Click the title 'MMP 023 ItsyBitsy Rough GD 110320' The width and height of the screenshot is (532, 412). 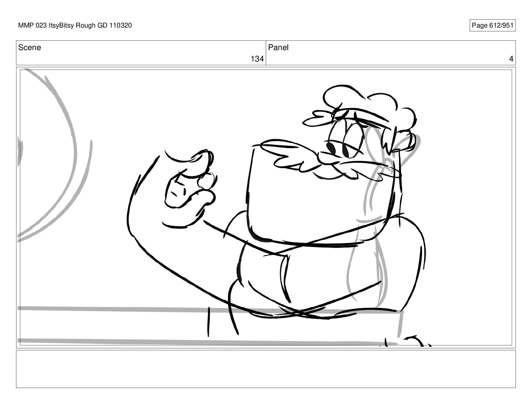(x=75, y=26)
